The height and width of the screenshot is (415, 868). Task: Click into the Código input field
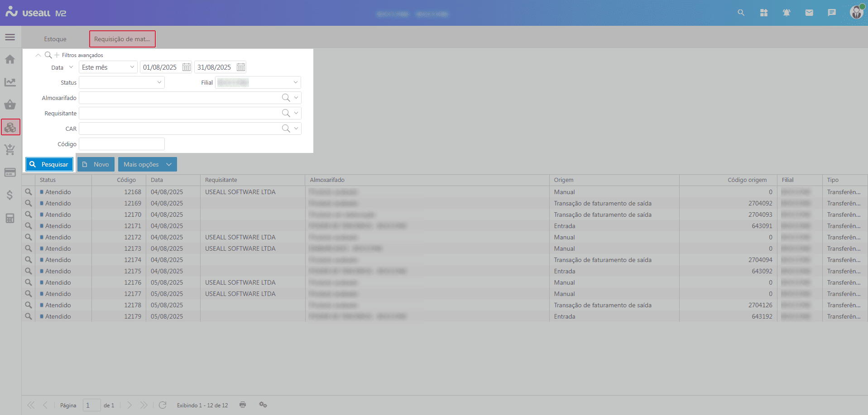pos(122,144)
